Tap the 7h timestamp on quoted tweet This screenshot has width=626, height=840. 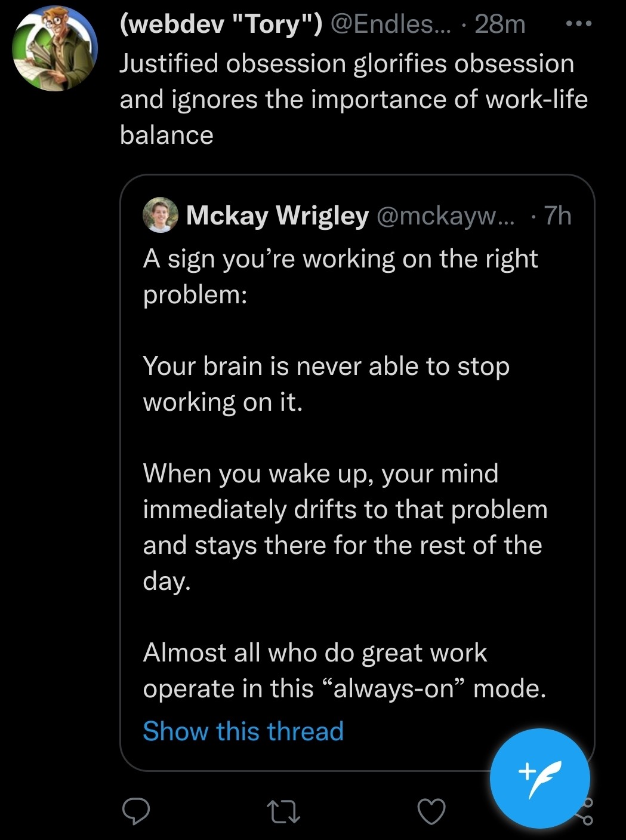(x=558, y=216)
